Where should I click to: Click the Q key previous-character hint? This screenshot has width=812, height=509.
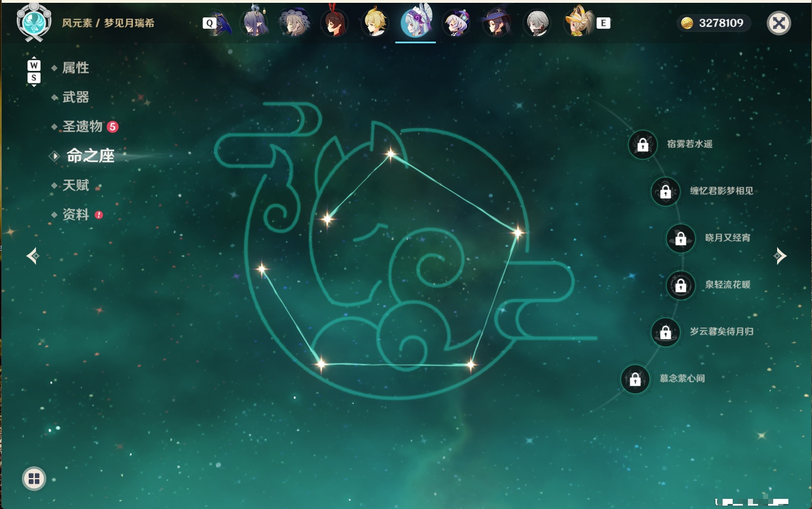(209, 23)
